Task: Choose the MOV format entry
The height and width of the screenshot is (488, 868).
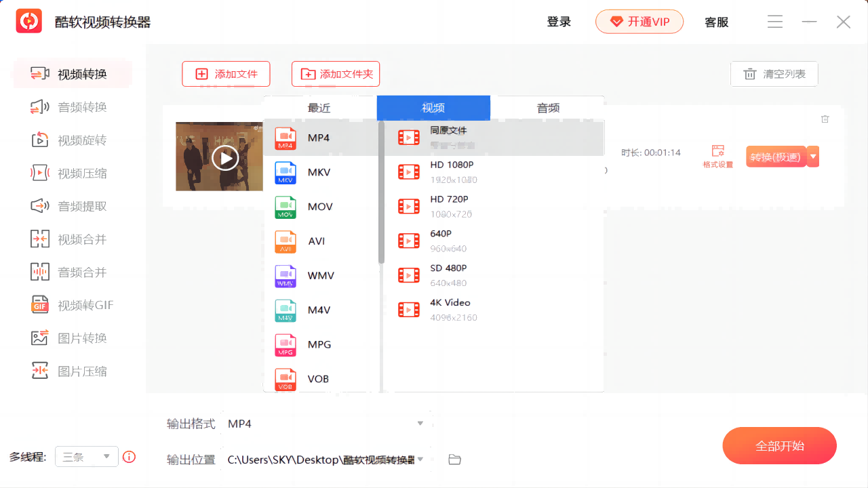Action: (x=319, y=207)
